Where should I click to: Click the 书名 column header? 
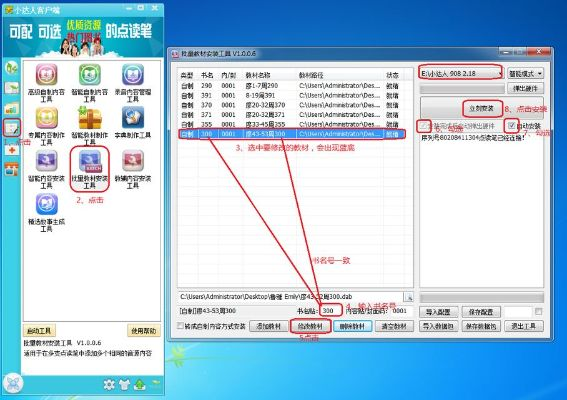coord(207,75)
